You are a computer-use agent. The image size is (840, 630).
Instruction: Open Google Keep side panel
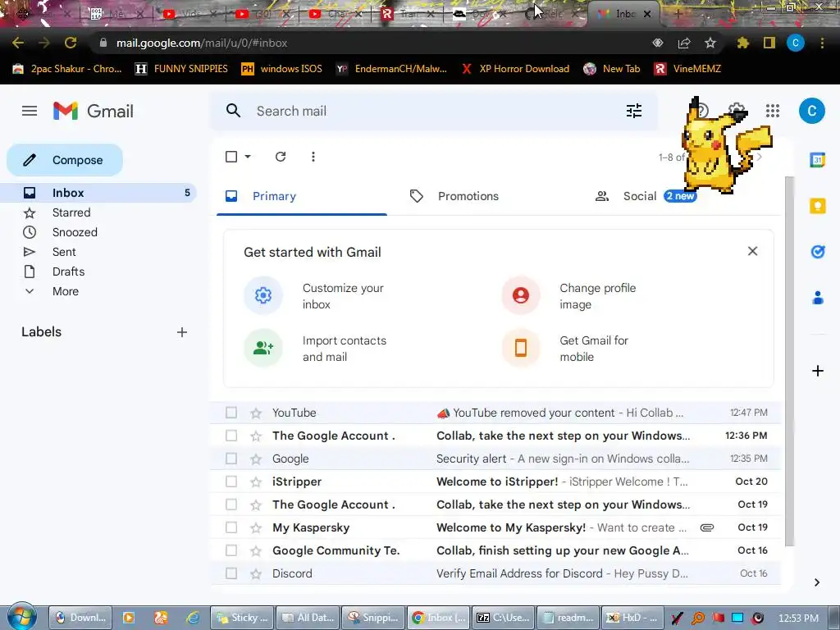coord(818,206)
